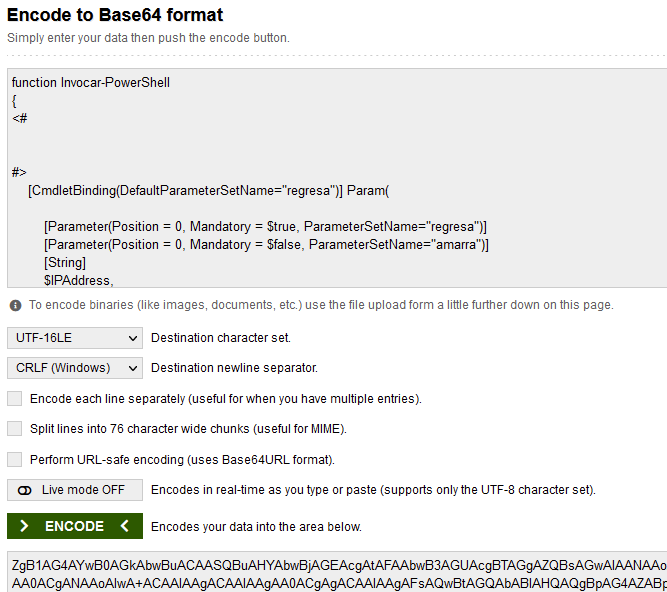Click the function Invocar-PowerShell line

click(91, 83)
